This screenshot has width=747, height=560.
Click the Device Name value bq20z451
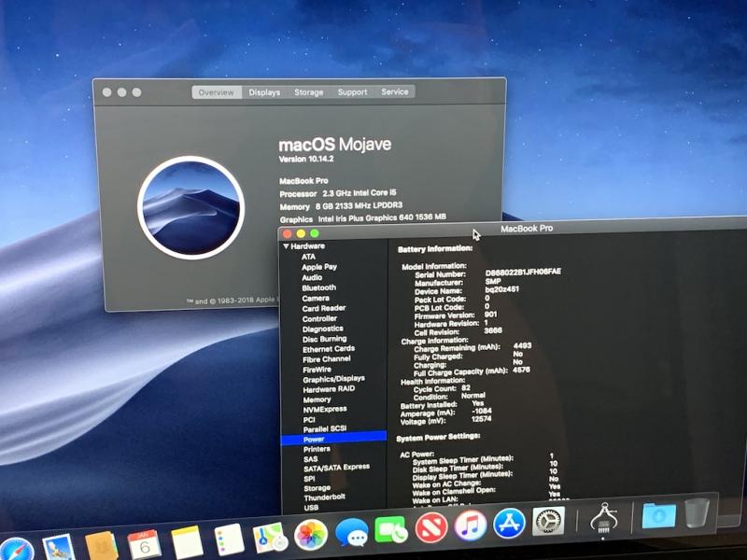pyautogui.click(x=502, y=289)
